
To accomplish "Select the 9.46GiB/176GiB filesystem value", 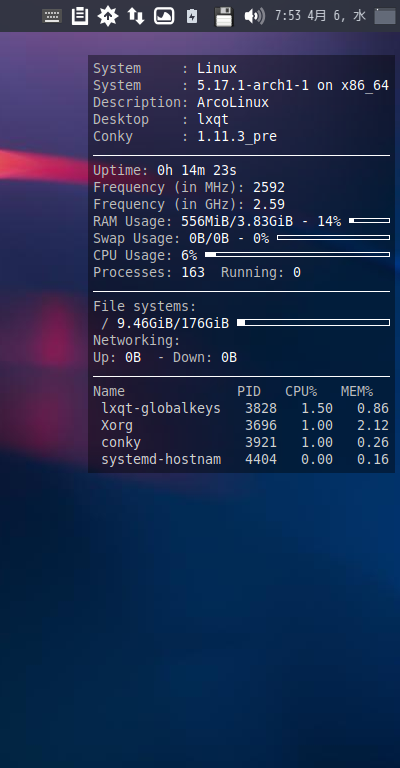I will 173,323.
